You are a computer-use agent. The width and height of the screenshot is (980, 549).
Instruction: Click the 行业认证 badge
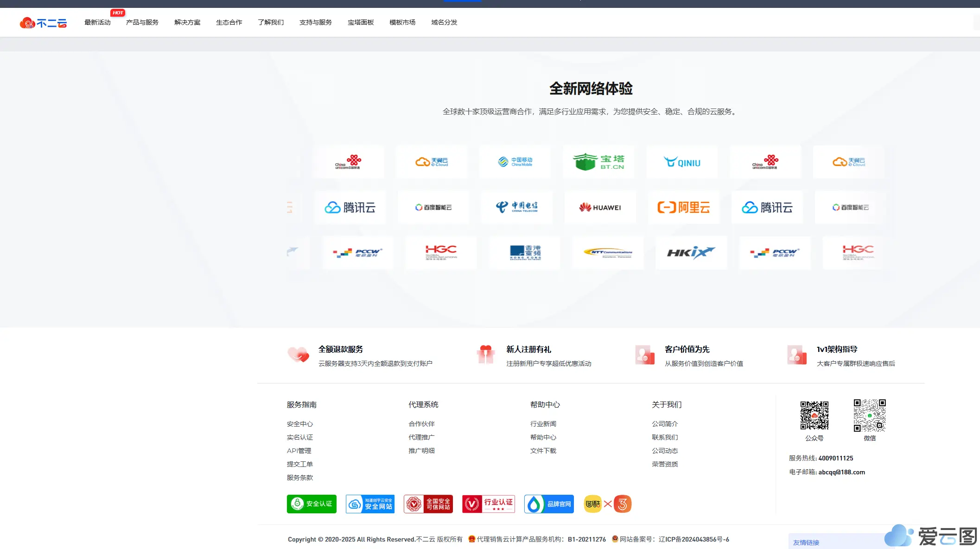[489, 504]
